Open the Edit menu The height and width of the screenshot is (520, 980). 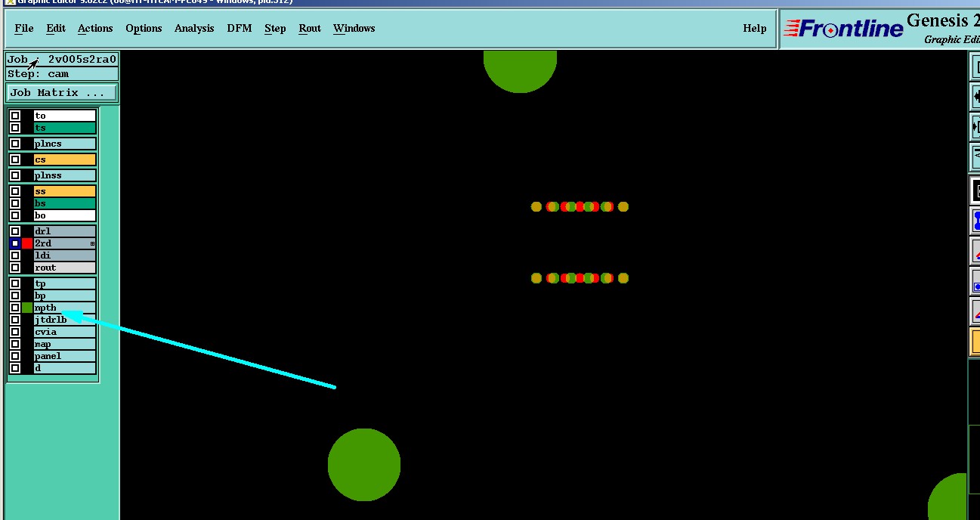pos(56,29)
